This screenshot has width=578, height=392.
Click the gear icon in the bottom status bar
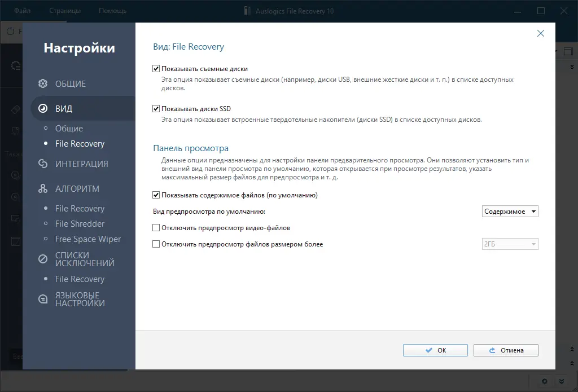point(545,381)
